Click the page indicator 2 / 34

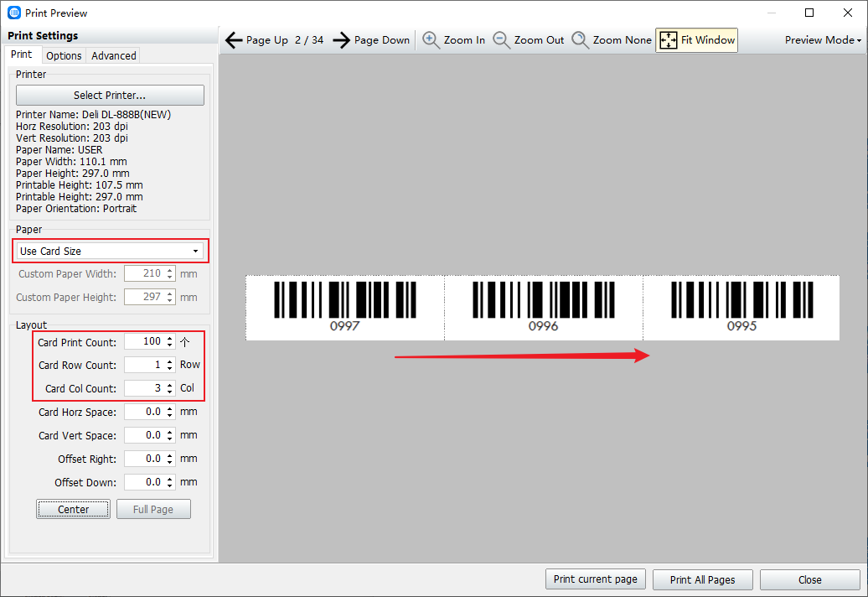click(x=309, y=40)
